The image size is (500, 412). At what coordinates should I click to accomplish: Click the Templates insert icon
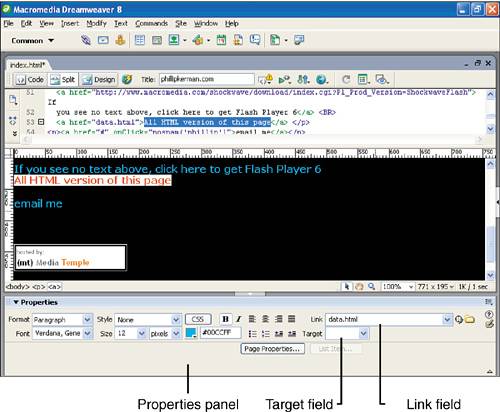pos(275,40)
